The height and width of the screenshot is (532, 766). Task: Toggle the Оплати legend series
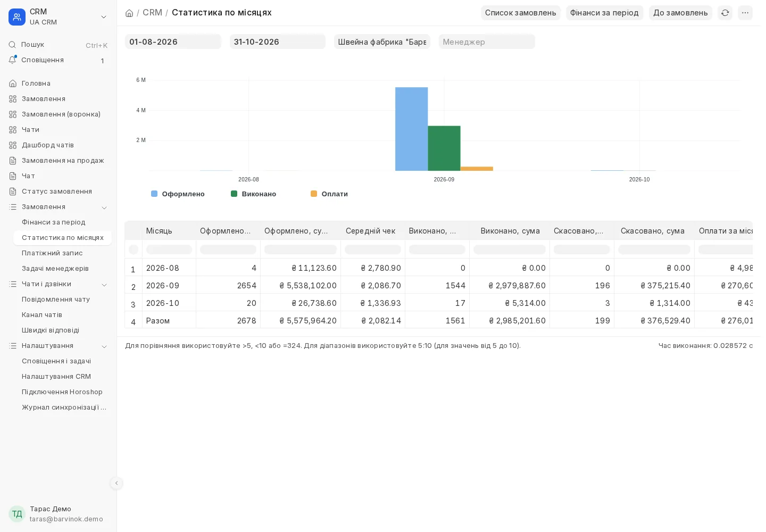(x=329, y=194)
